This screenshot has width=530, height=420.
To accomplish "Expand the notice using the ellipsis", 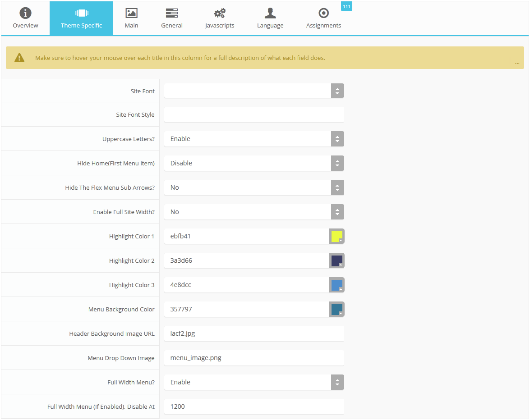I will coord(517,63).
